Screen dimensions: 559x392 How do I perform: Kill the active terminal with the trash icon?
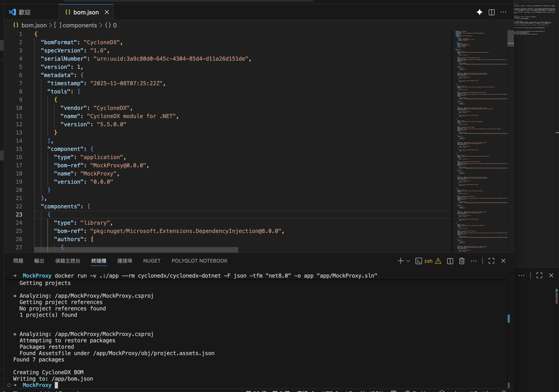point(462,261)
